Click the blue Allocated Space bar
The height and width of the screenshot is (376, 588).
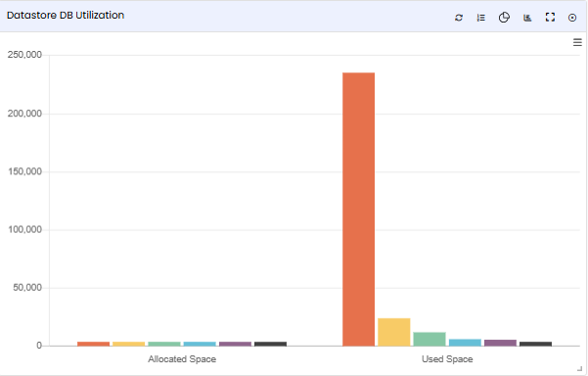pyautogui.click(x=200, y=344)
